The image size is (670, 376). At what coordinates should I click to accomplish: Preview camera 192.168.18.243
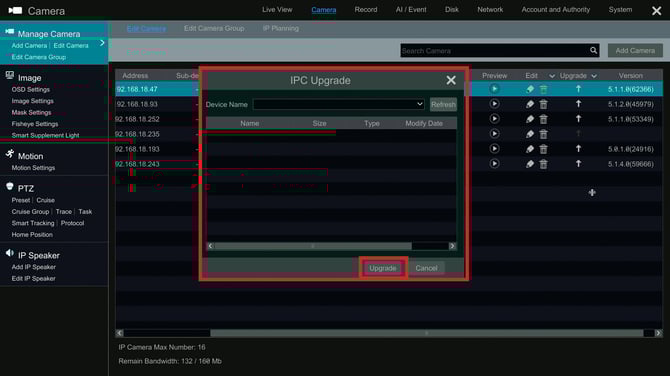[x=494, y=164]
